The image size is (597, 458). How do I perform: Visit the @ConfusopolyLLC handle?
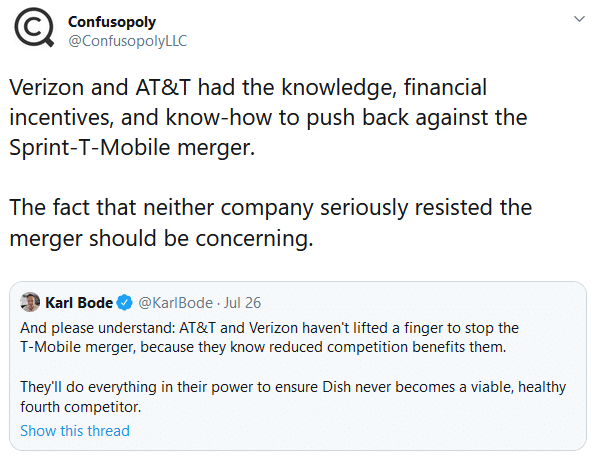(x=128, y=41)
